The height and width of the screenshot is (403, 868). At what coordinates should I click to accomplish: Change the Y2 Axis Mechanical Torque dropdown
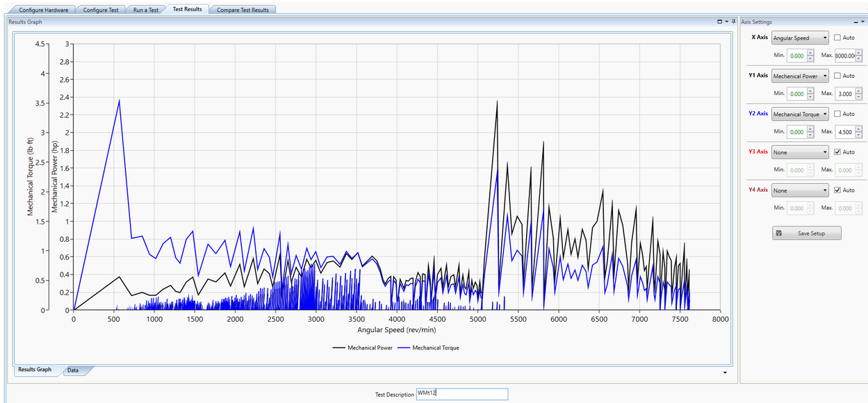coord(800,114)
